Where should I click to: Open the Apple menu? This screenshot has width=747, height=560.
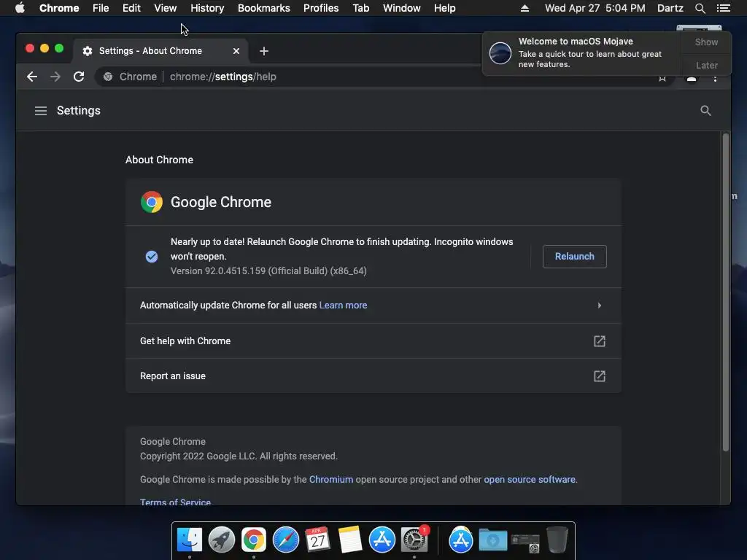(20, 8)
